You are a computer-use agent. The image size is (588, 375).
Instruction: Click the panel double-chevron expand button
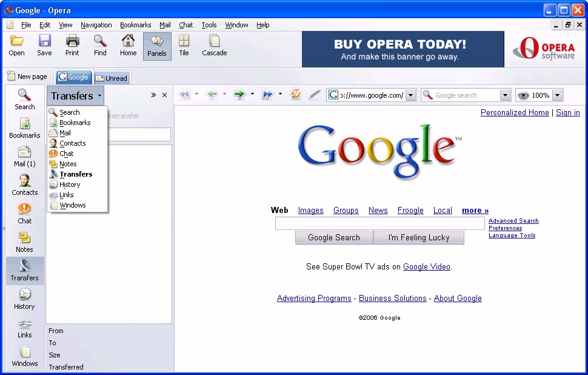click(153, 95)
